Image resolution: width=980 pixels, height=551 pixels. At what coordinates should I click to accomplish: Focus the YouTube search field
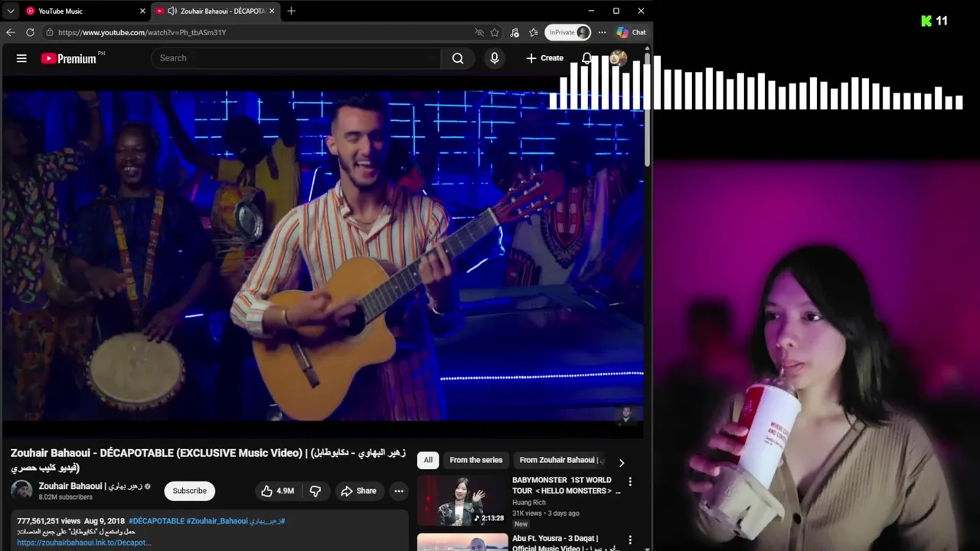297,58
